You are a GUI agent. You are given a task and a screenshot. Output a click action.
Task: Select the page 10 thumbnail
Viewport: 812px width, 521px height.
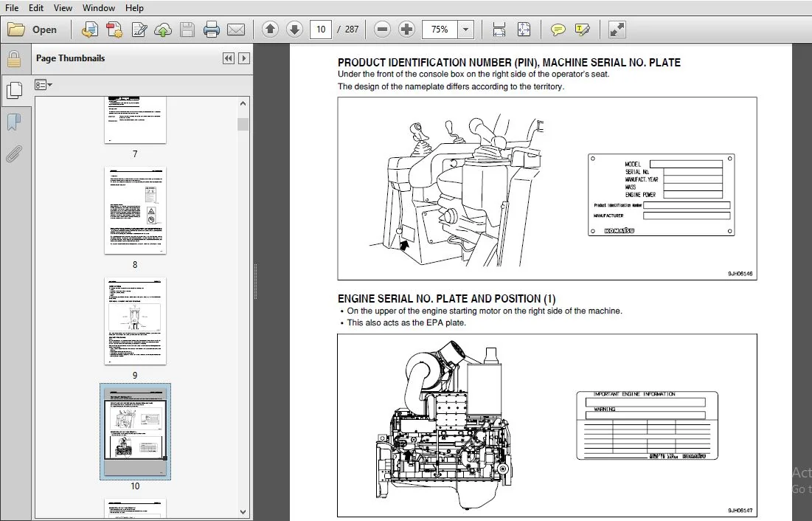(x=135, y=431)
